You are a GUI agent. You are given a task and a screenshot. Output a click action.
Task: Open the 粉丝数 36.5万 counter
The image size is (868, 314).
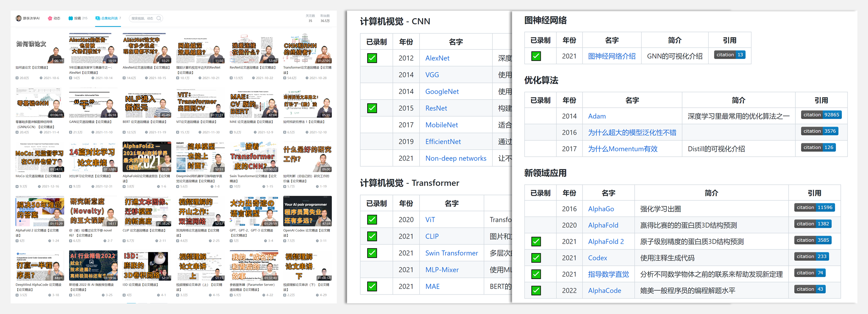click(x=325, y=18)
